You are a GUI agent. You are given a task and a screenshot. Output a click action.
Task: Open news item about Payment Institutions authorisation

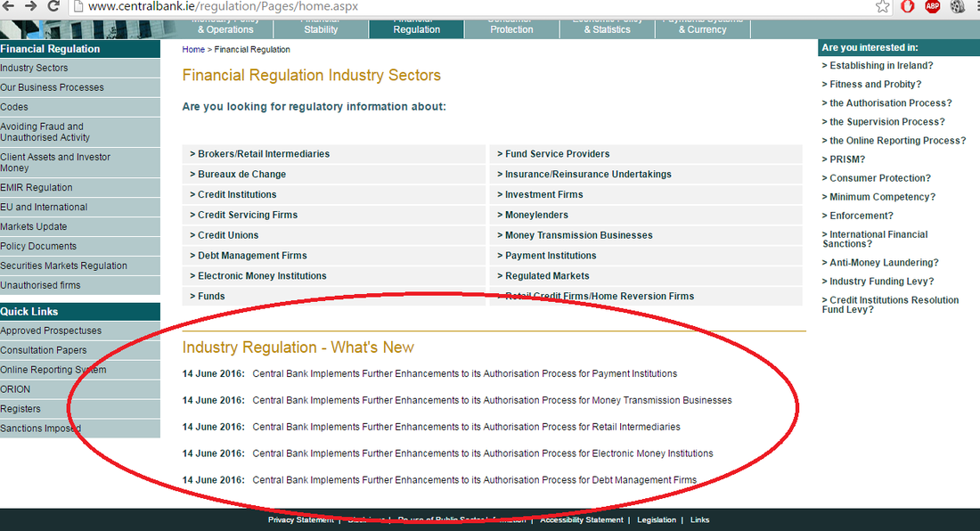(464, 373)
